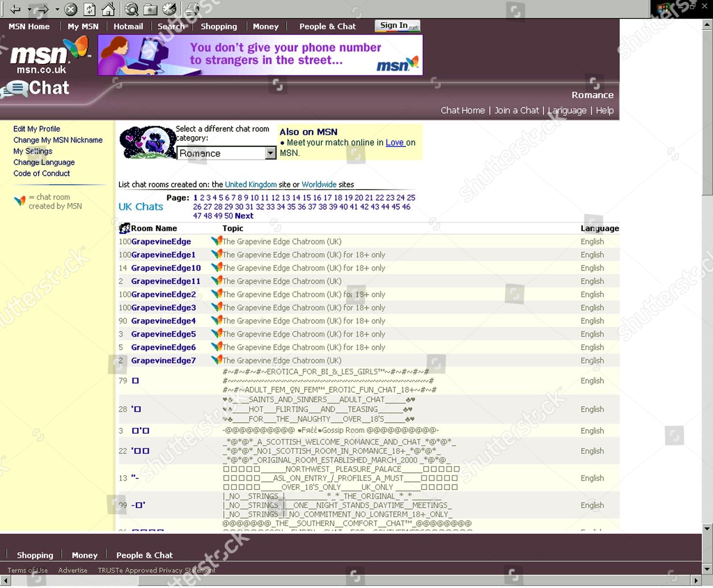
Task: List rooms from Worldwide sites
Action: click(319, 185)
